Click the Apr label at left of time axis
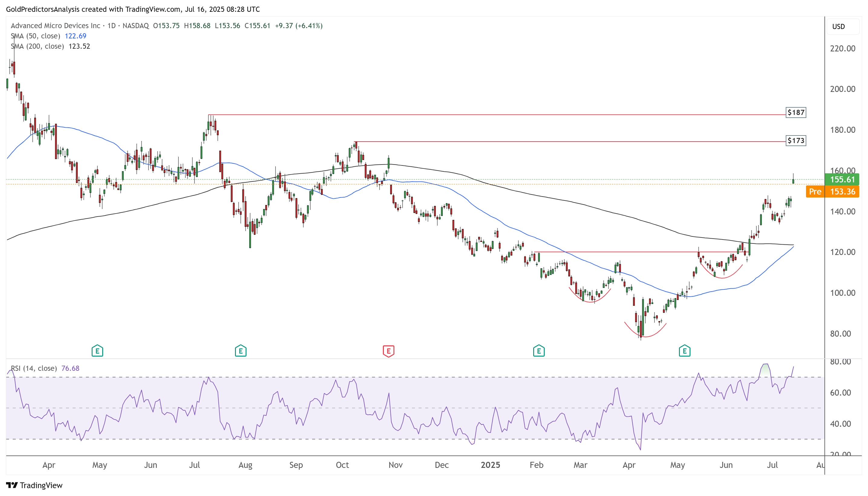Viewport: 868px width, 496px height. tap(49, 465)
